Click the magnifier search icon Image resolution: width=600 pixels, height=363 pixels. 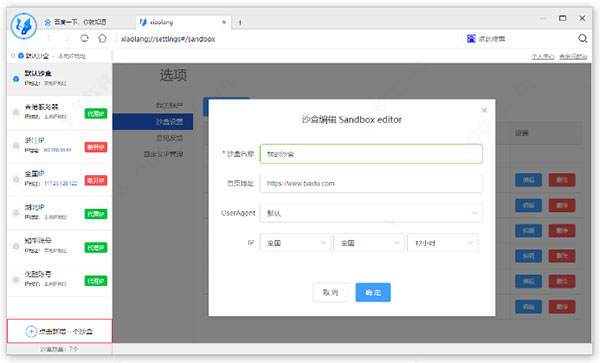point(582,38)
